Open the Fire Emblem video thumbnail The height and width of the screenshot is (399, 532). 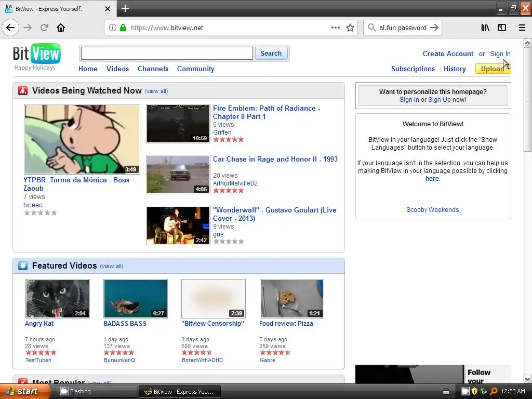[178, 124]
